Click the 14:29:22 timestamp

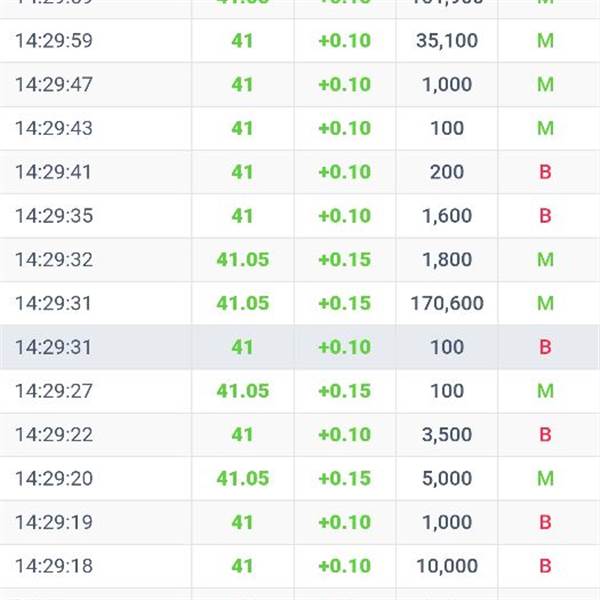tap(54, 435)
